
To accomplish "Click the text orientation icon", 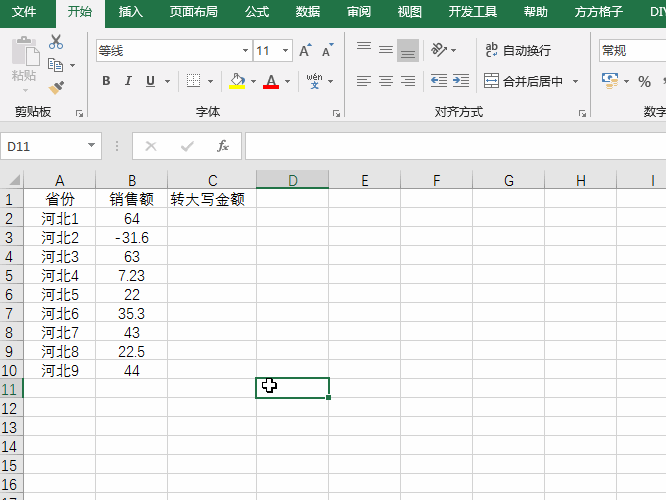I will coord(439,50).
